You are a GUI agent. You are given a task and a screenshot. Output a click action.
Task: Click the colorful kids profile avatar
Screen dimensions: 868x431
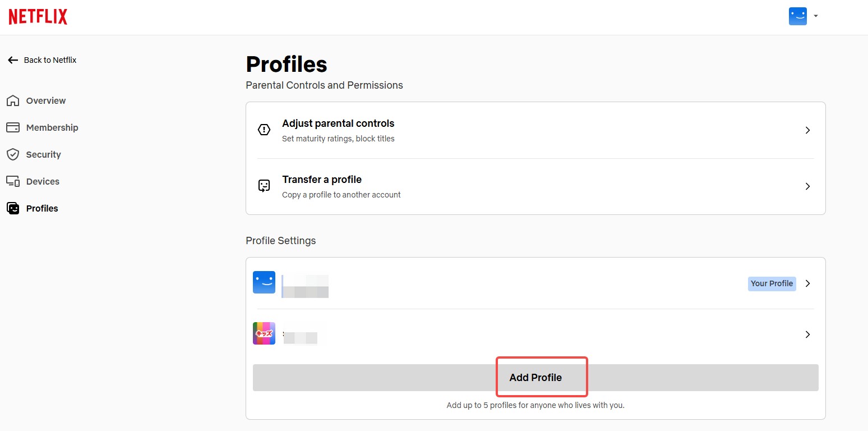point(264,333)
